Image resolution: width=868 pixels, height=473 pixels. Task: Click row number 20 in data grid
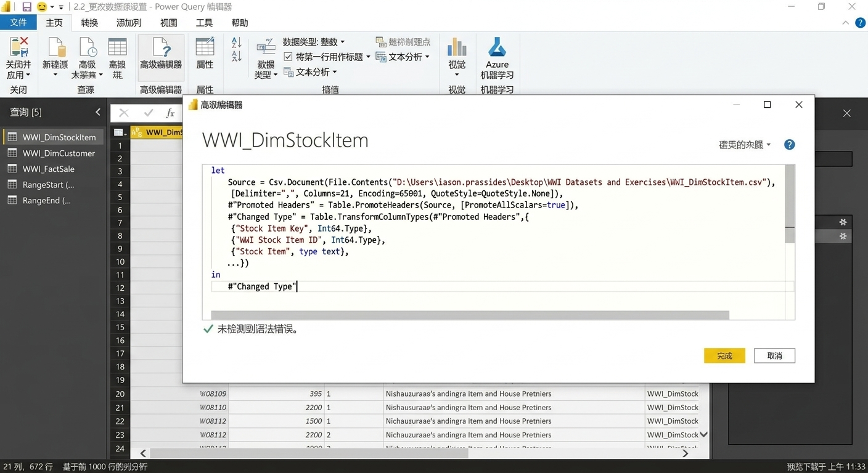click(120, 394)
